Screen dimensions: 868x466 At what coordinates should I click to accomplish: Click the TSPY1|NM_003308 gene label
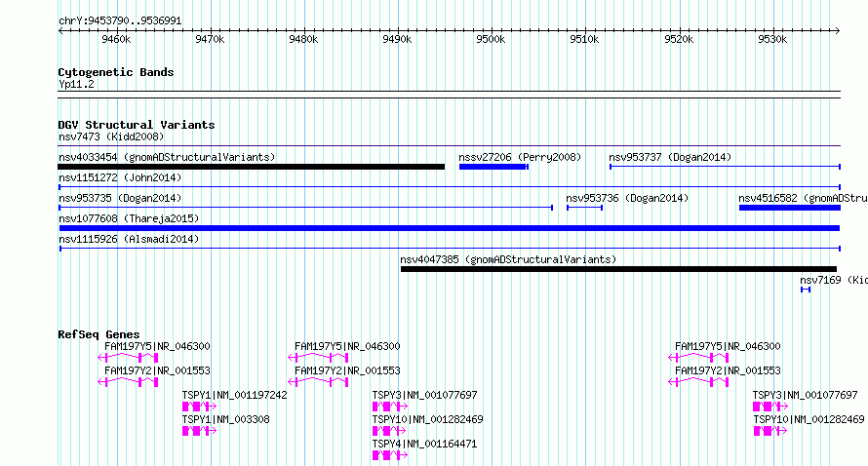tap(226, 419)
